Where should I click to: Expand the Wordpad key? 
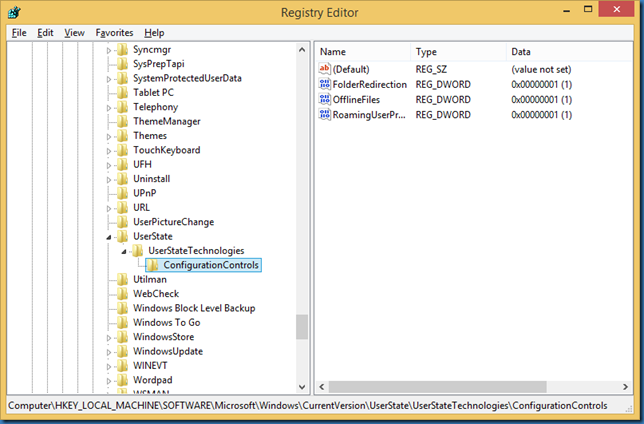109,381
